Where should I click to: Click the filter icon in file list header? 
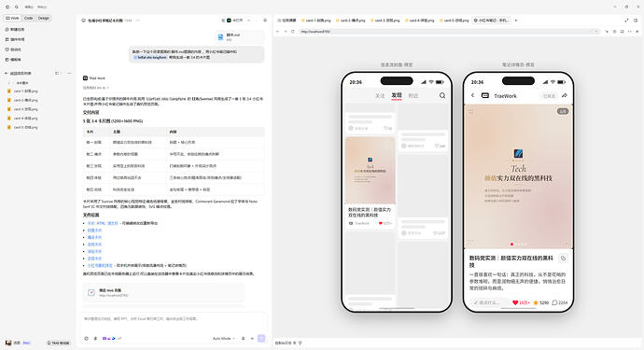[x=57, y=73]
